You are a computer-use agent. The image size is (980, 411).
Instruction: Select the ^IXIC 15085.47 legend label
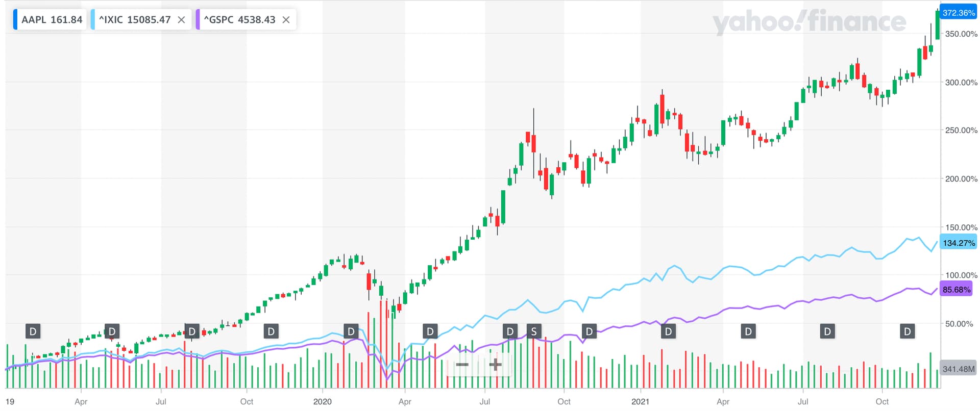click(135, 20)
